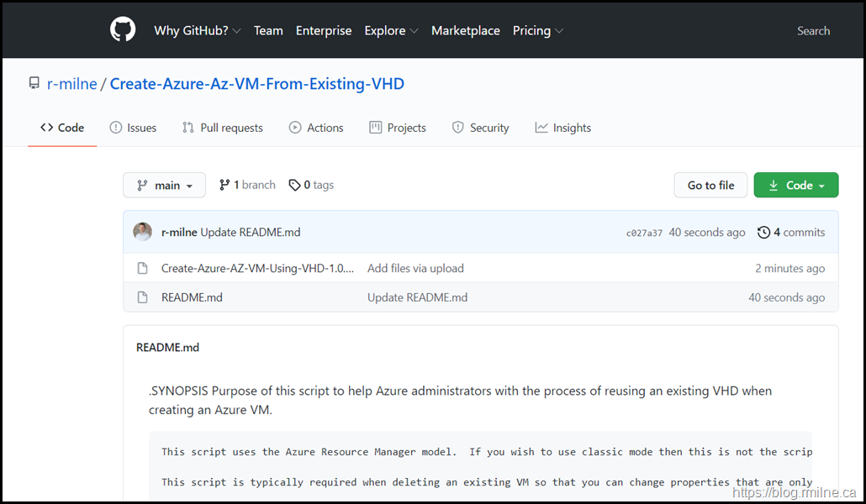The width and height of the screenshot is (866, 504).
Task: Click the r-milne owner link in breadcrumb
Action: pos(71,84)
